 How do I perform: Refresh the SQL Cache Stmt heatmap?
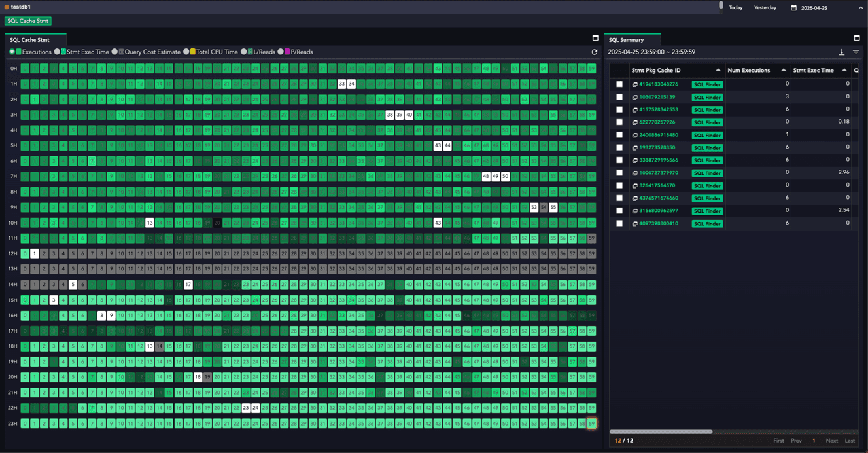(595, 52)
